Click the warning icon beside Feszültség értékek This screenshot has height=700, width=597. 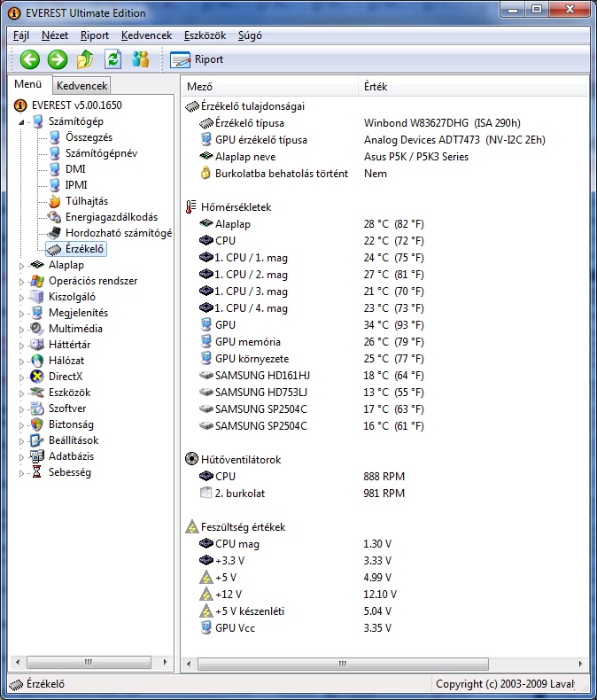[x=192, y=527]
